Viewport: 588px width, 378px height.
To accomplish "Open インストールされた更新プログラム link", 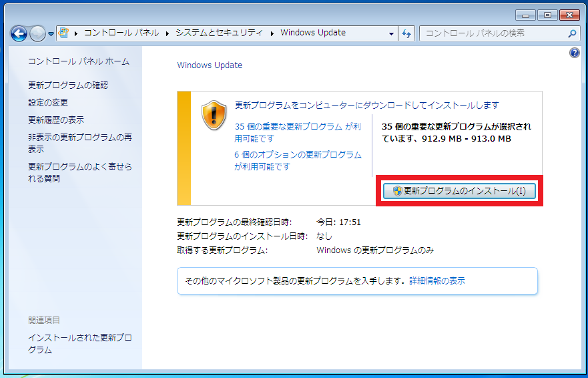I will [80, 343].
